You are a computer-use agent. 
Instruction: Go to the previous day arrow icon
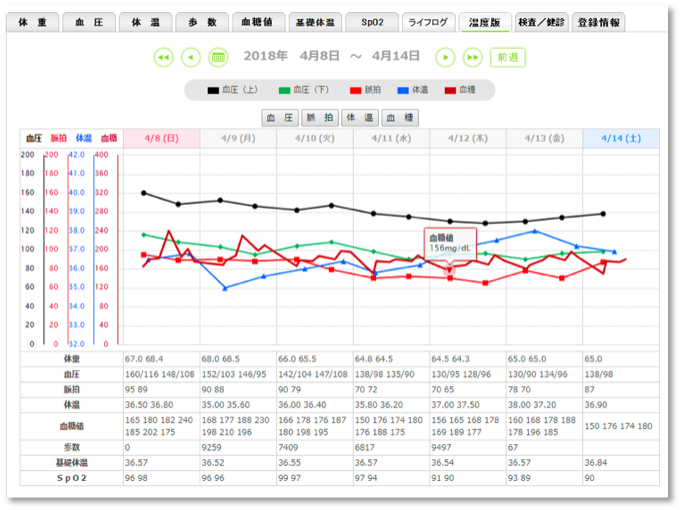[x=191, y=57]
